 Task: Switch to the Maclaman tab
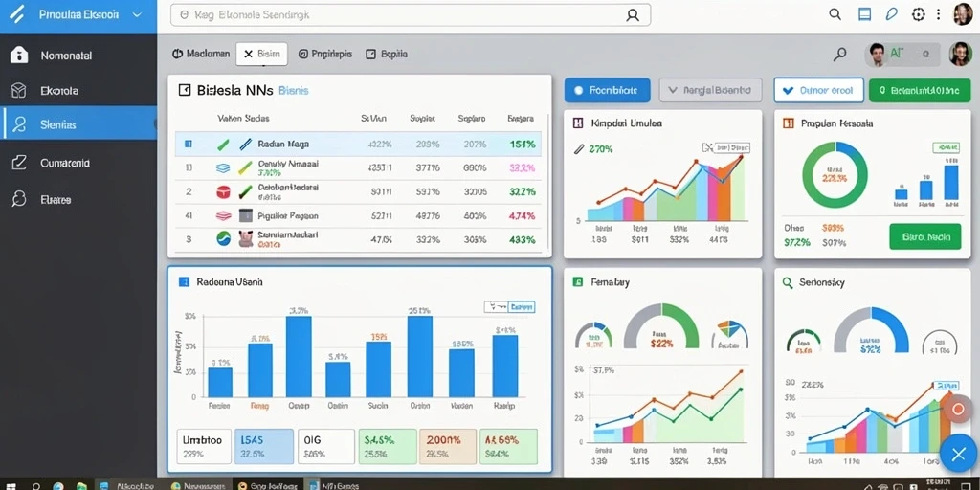click(201, 55)
